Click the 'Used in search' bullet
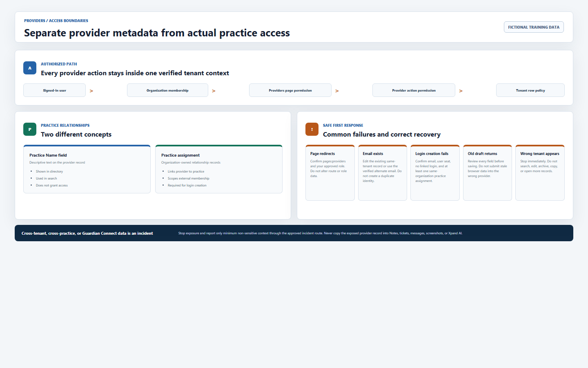 pos(46,178)
